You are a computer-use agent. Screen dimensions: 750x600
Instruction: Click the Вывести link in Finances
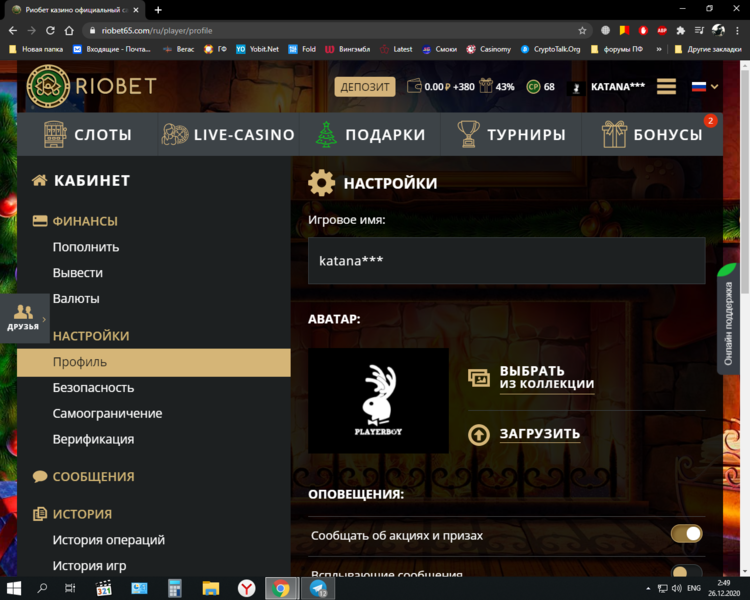pyautogui.click(x=78, y=272)
